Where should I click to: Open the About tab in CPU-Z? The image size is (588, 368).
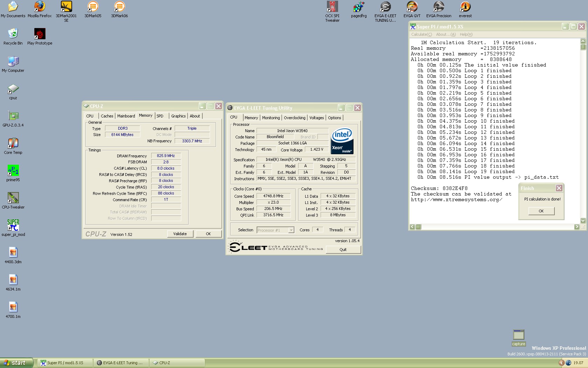tap(195, 116)
